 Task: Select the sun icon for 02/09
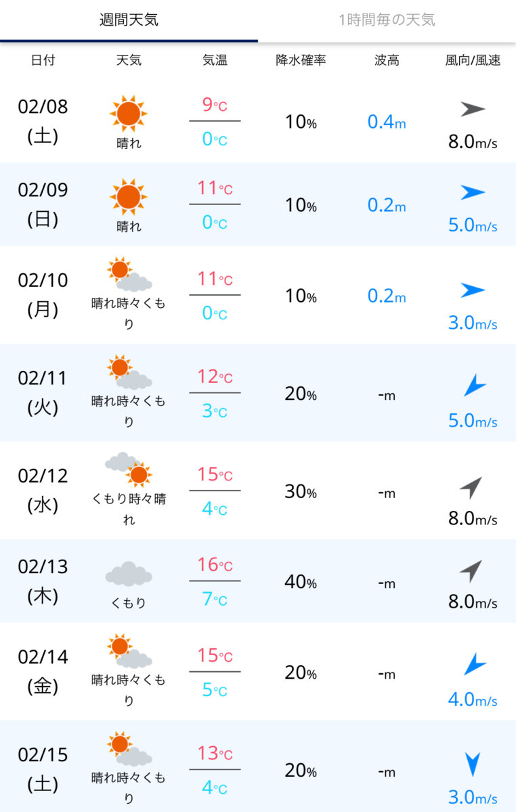tap(129, 197)
